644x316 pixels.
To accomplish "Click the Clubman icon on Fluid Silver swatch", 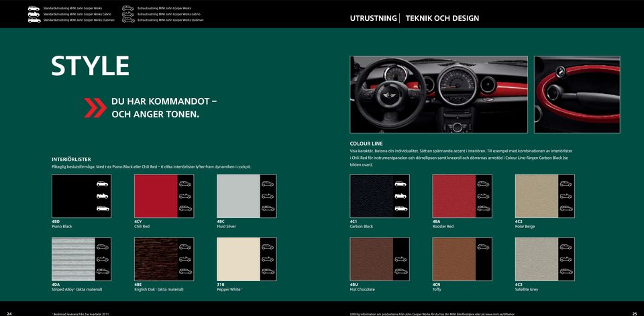I will pos(268,209).
